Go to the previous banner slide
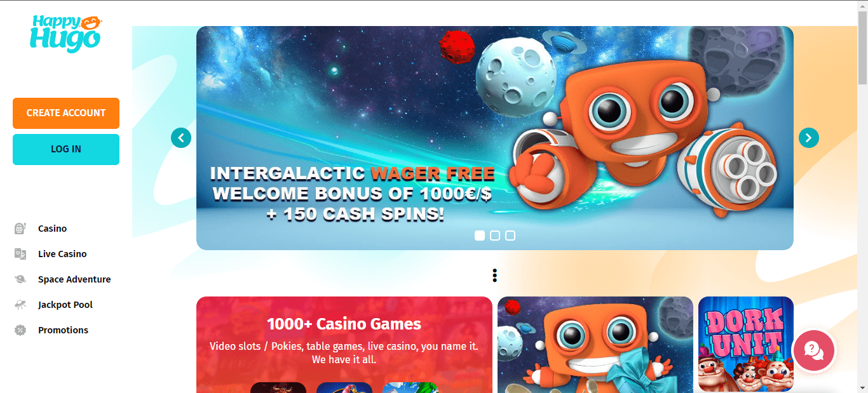 [x=181, y=138]
